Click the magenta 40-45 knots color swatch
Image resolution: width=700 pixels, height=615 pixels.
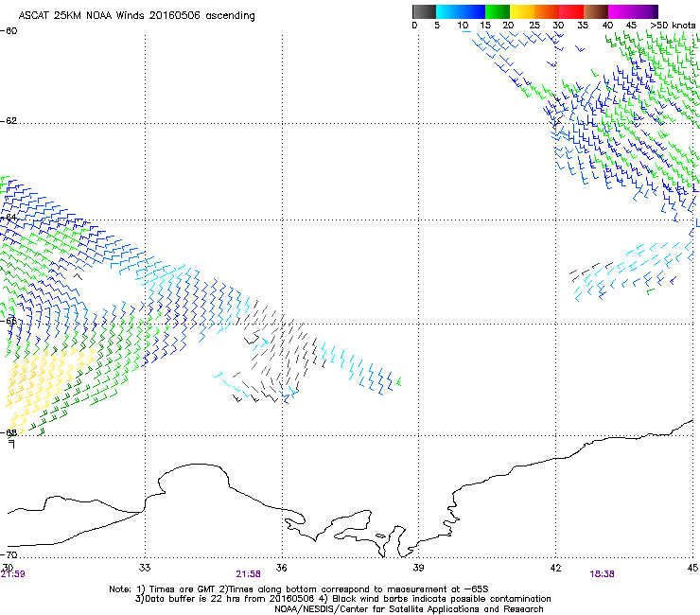tap(621, 11)
